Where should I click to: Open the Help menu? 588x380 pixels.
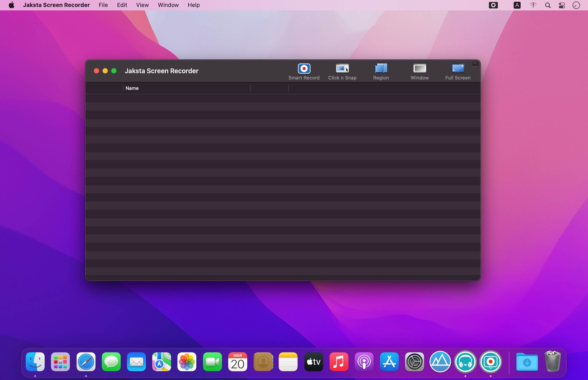click(194, 5)
